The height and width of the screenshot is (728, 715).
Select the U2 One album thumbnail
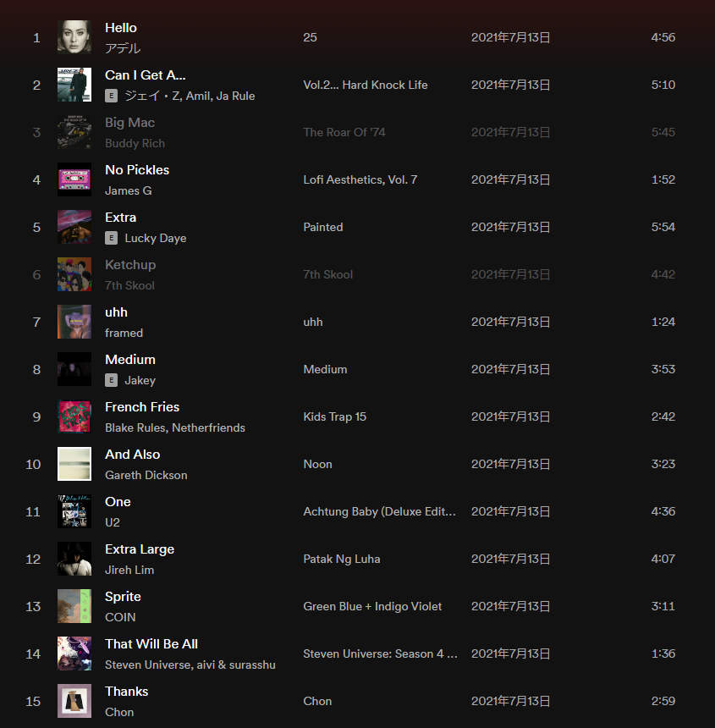coord(74,511)
